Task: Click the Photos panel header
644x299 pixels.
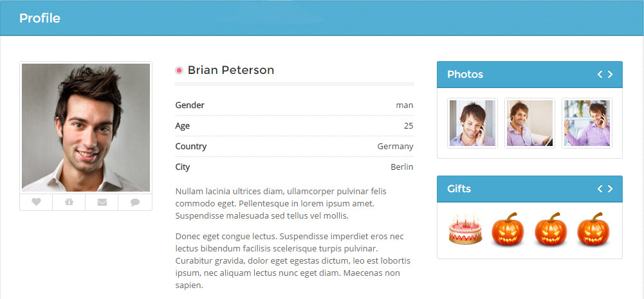Action: pyautogui.click(x=530, y=75)
